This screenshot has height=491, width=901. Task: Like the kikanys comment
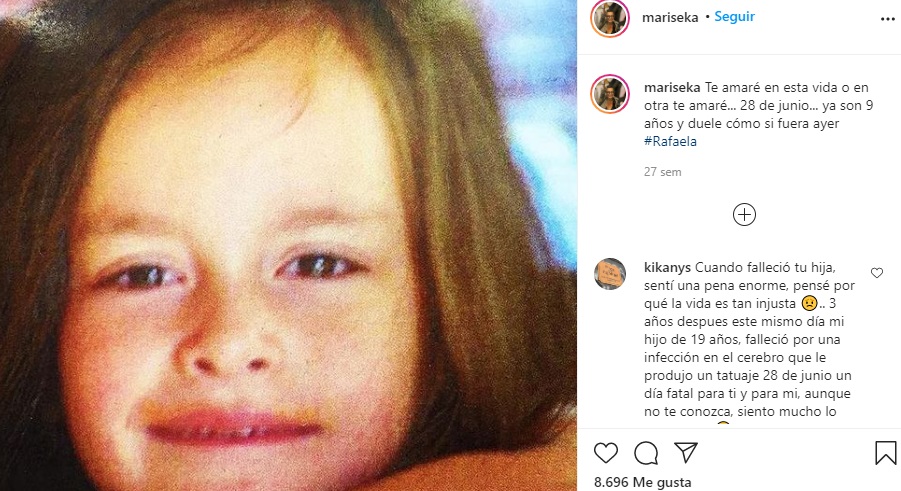876,273
